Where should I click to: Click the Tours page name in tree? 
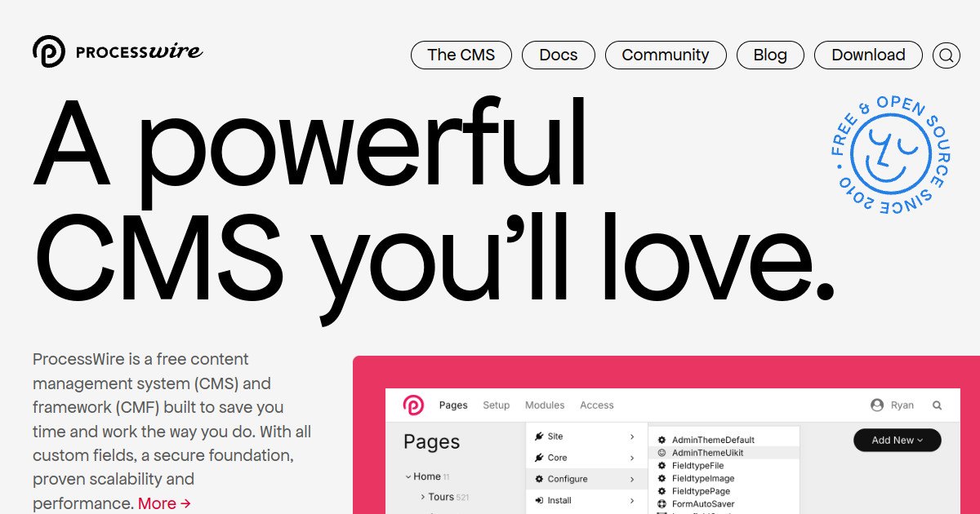(x=441, y=497)
